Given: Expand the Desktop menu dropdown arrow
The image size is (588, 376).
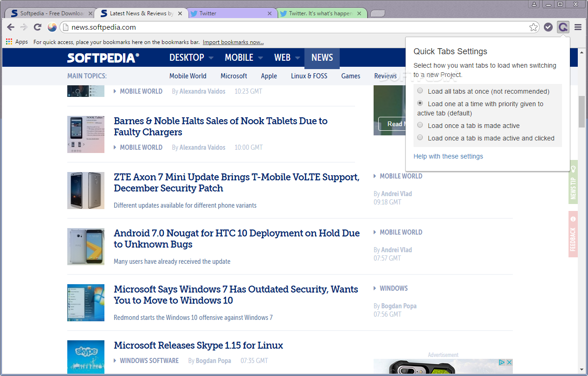Looking at the screenshot, I should pos(211,58).
